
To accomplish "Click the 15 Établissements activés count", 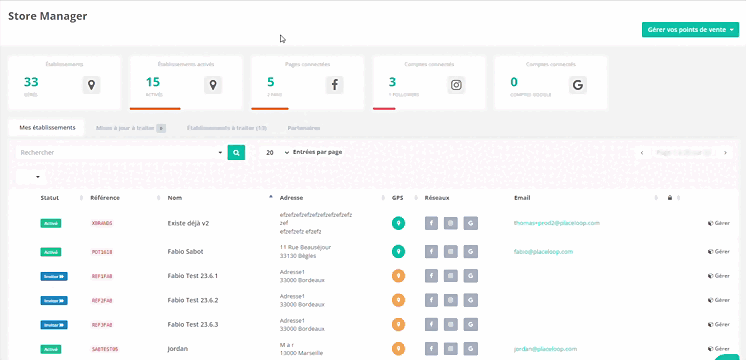I will click(x=153, y=82).
